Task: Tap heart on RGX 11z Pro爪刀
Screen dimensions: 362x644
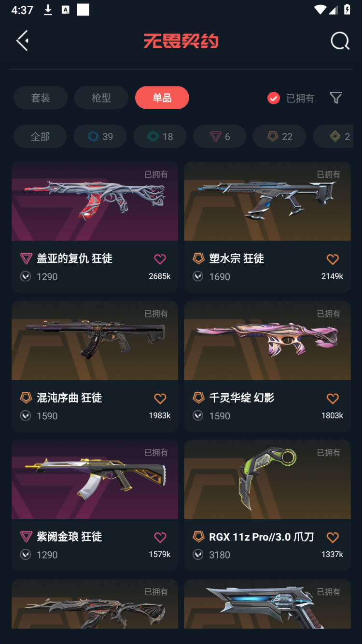Action: click(333, 537)
